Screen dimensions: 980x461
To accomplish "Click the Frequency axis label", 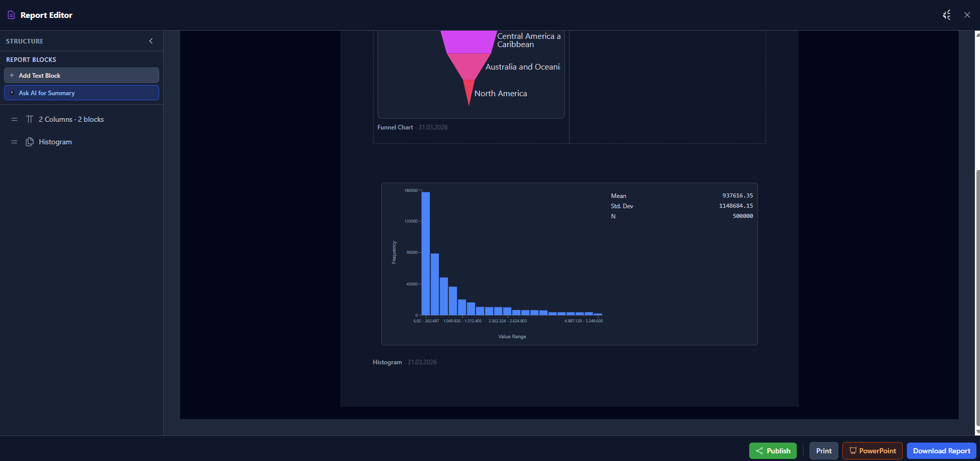I will 394,252.
